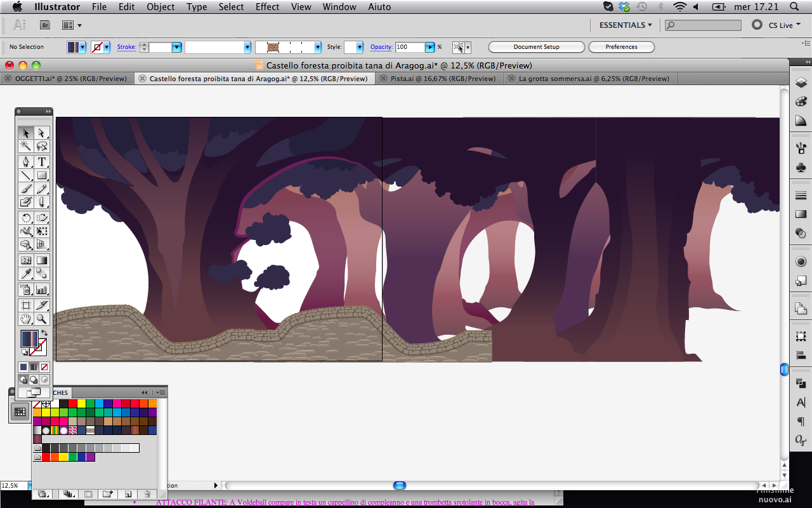Expand the Opacity value arrow
Image resolution: width=812 pixels, height=508 pixels.
pyautogui.click(x=429, y=47)
